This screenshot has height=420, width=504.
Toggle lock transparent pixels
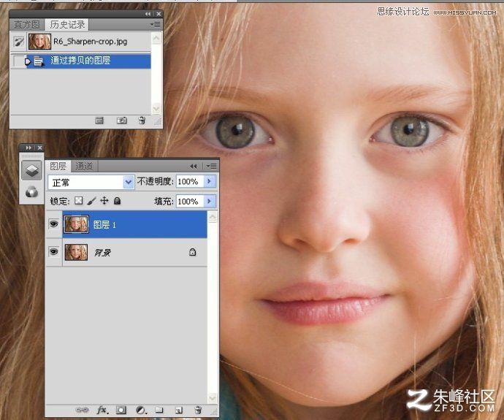tap(78, 201)
